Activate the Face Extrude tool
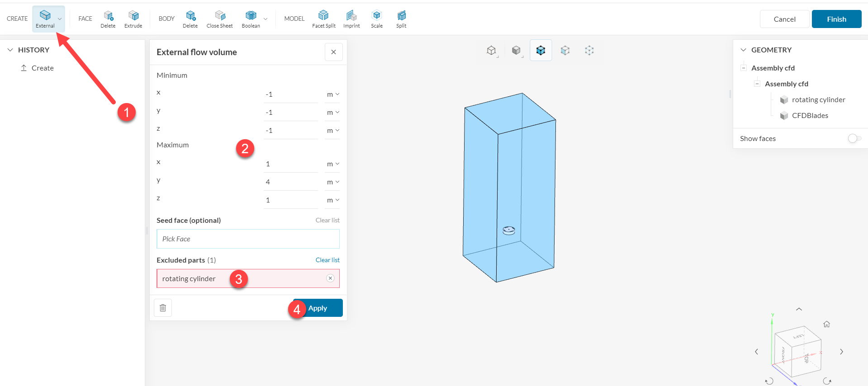This screenshot has height=386, width=868. [133, 19]
